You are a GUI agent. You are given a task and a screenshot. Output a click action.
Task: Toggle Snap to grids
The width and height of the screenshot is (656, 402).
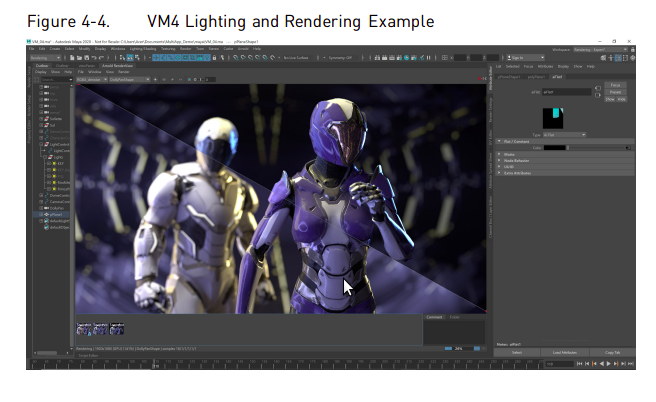pos(236,58)
